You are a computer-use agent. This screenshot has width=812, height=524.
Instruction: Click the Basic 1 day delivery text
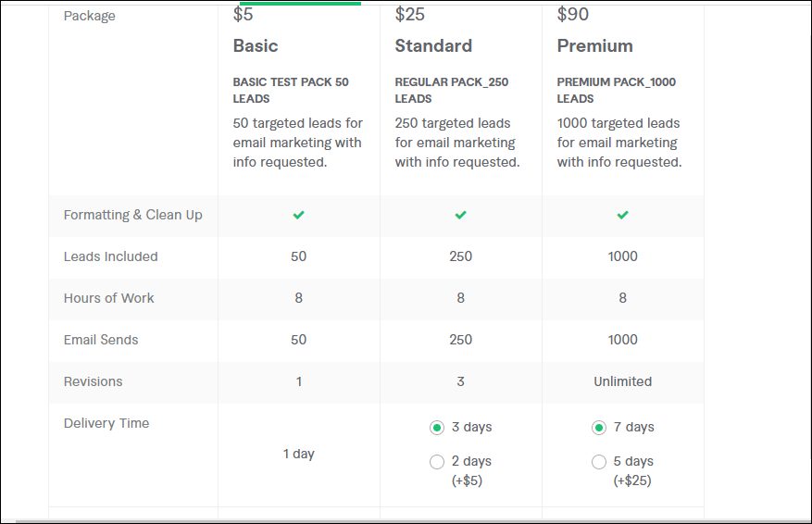pos(298,454)
